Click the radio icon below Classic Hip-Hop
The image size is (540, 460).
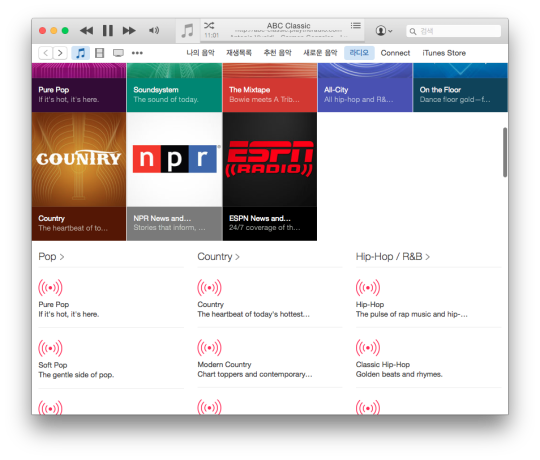point(368,407)
